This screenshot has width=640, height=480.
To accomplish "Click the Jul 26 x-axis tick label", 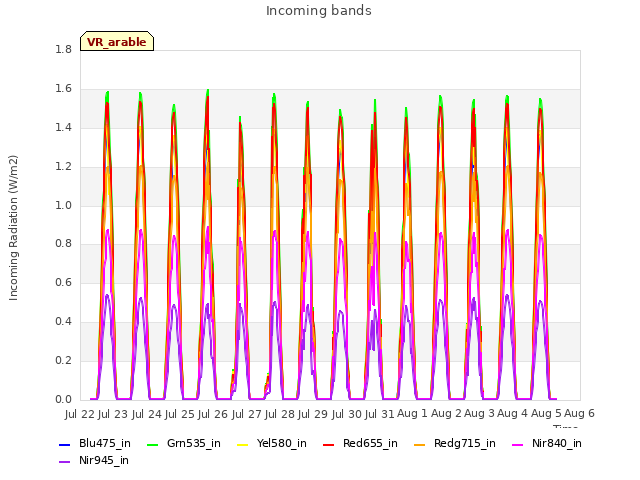I will coord(213,414).
